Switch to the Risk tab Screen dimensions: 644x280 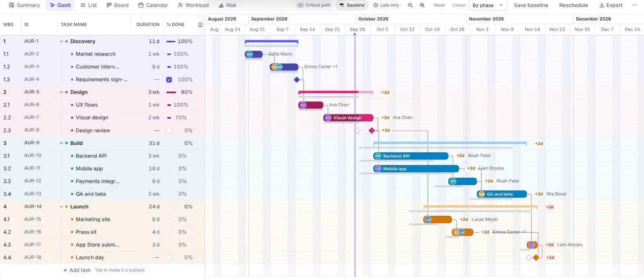click(x=227, y=5)
